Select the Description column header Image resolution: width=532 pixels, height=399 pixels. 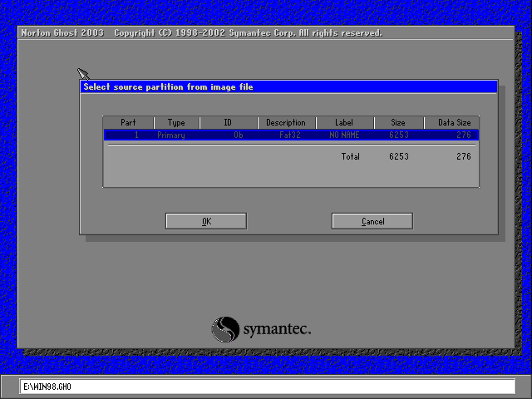click(x=286, y=122)
